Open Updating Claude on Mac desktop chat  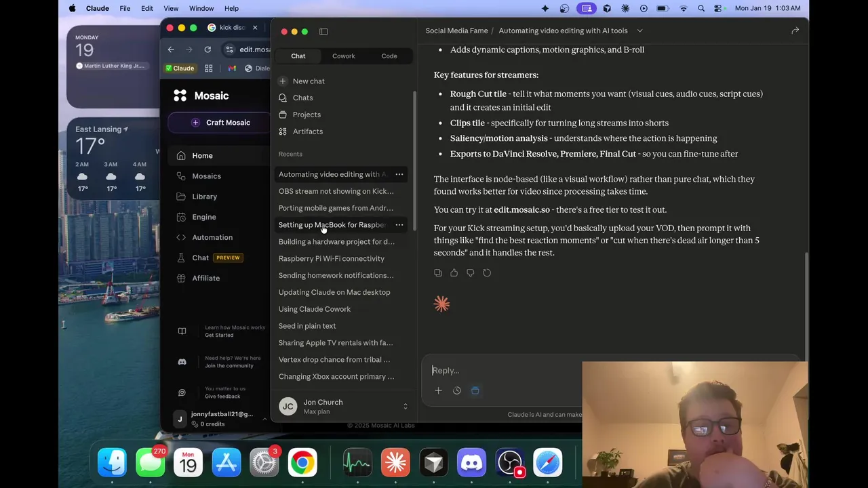(336, 292)
